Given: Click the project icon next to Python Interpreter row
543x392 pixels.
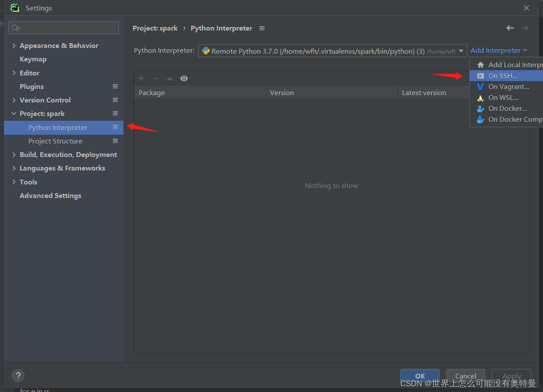Looking at the screenshot, I should click(115, 127).
